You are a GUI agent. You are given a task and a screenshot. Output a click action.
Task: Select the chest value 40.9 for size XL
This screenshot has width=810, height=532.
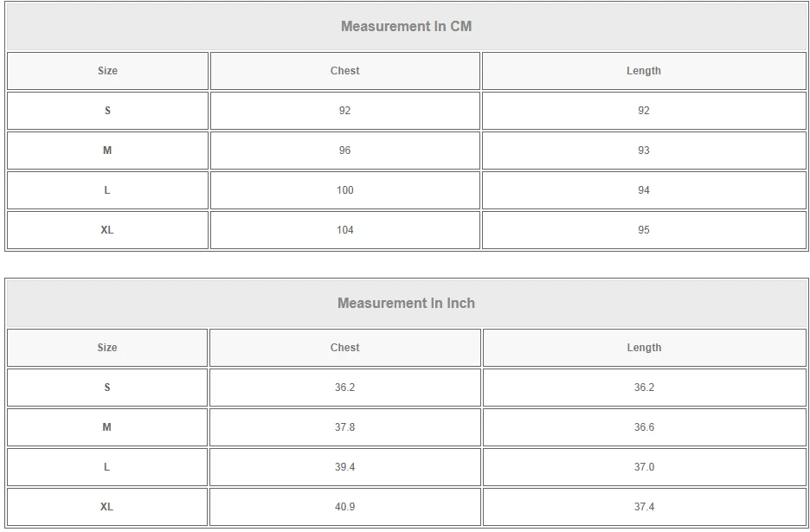(x=344, y=507)
